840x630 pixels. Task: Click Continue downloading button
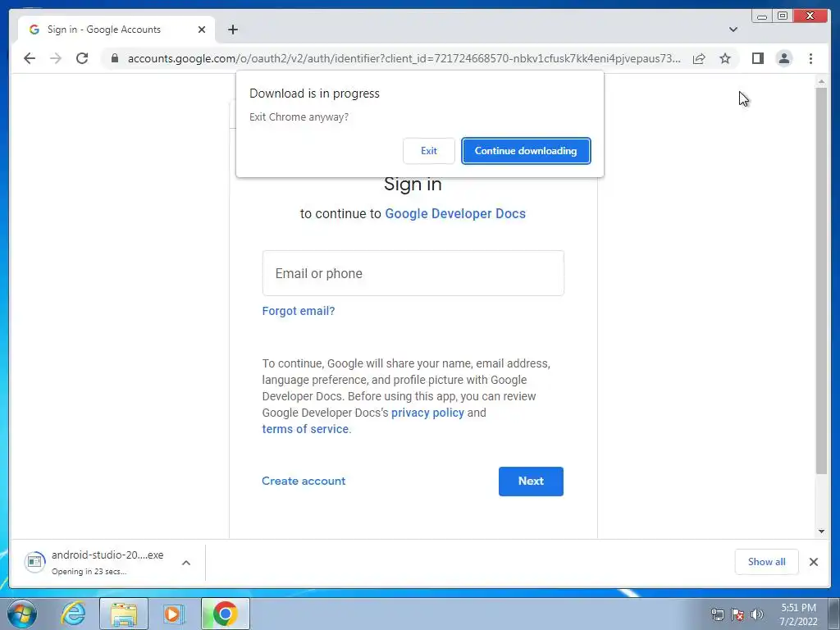click(526, 151)
